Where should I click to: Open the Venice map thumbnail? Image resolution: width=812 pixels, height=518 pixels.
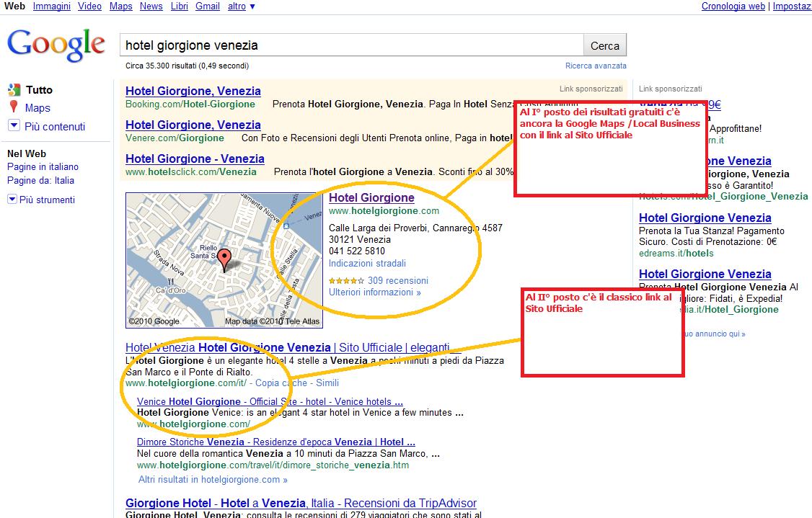tap(224, 260)
